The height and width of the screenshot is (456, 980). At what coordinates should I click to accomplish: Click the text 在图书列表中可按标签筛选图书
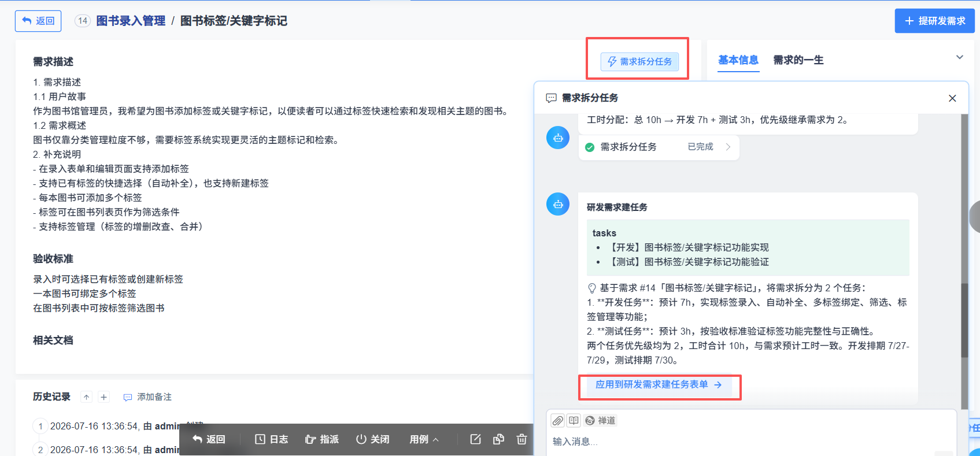point(99,308)
